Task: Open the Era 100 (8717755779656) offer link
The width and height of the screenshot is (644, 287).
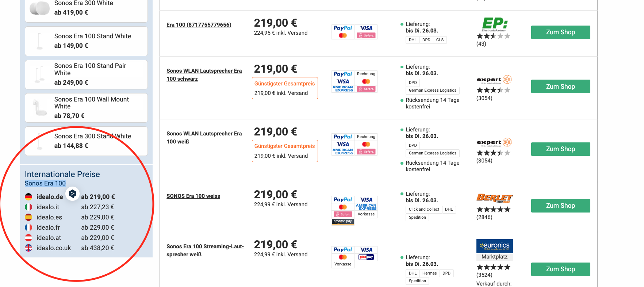Action: coord(199,25)
